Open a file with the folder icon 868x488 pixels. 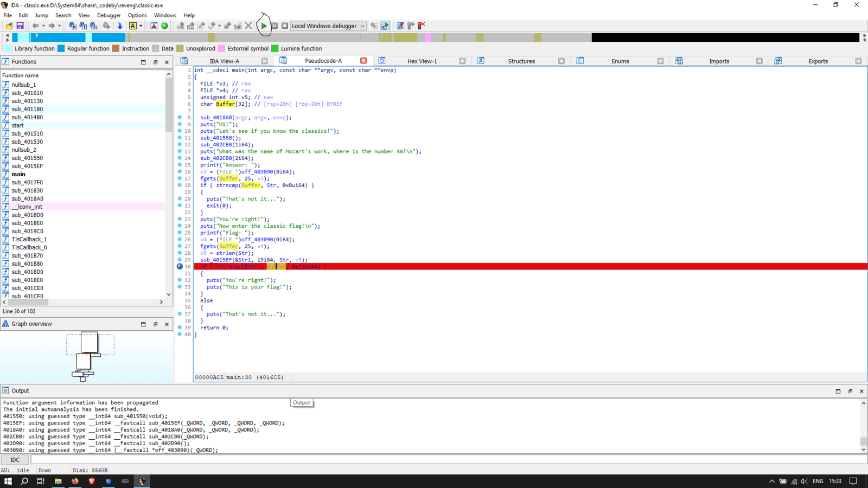(x=9, y=26)
